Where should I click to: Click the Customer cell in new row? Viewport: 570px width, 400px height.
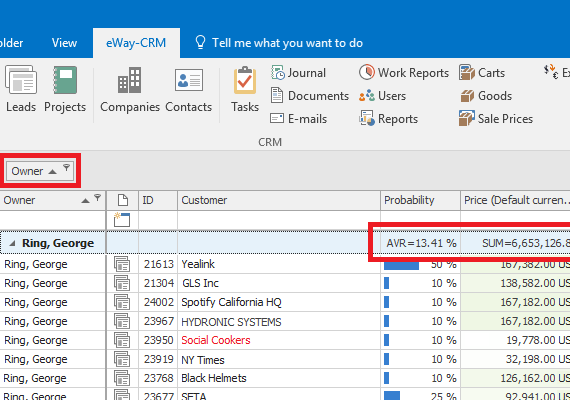pos(279,220)
